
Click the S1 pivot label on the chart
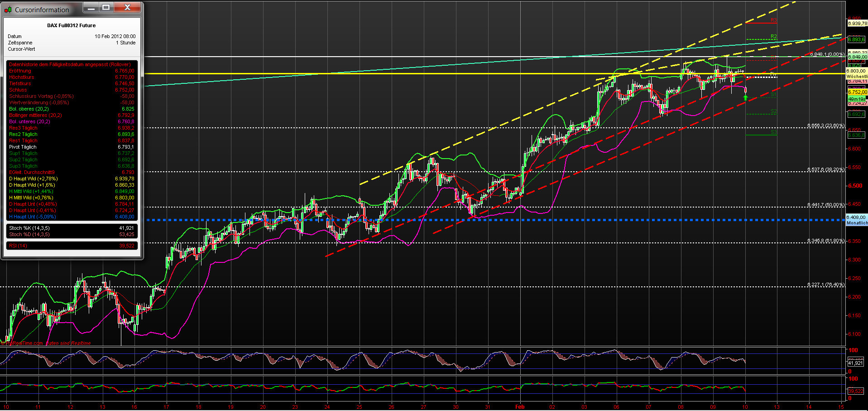pos(774,95)
